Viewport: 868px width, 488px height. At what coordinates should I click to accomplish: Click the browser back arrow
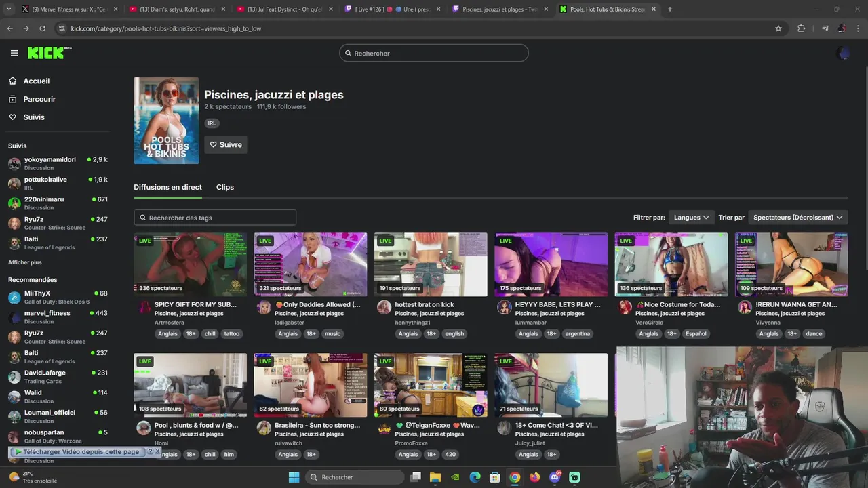point(9,28)
